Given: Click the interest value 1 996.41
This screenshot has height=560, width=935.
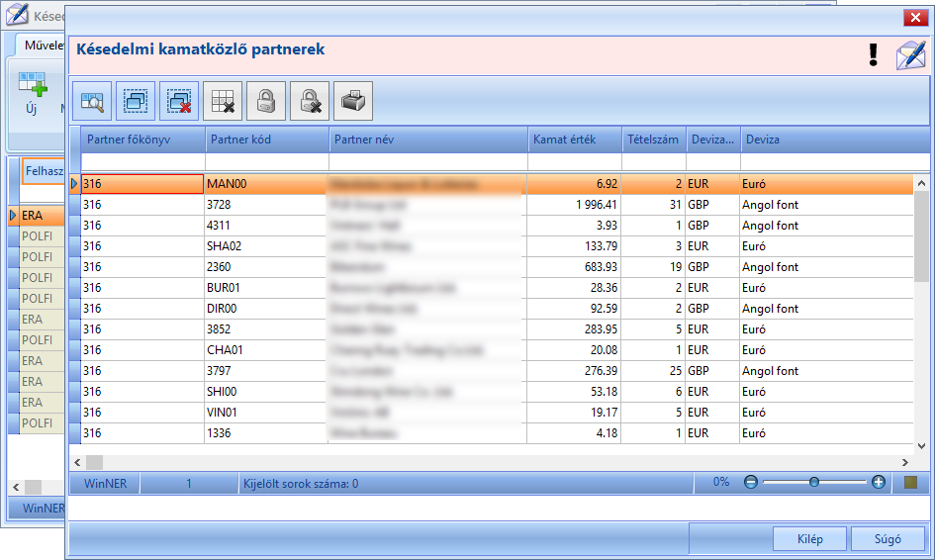Looking at the screenshot, I should point(597,205).
